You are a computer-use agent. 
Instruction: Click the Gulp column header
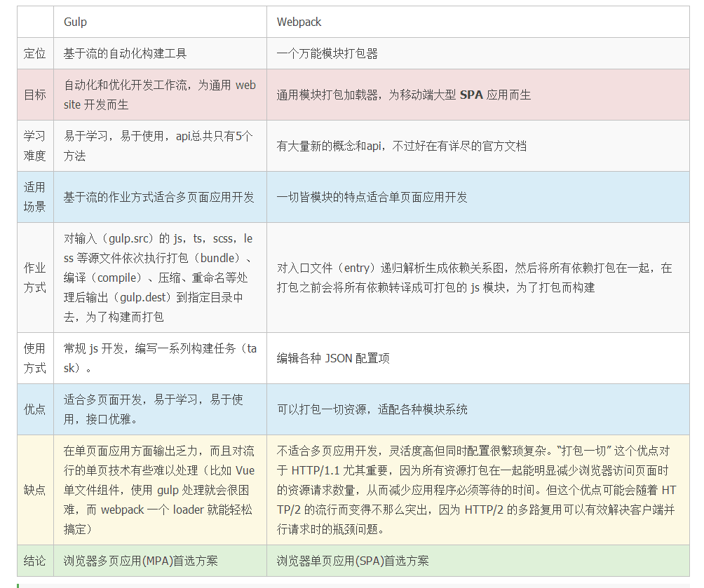click(x=160, y=22)
